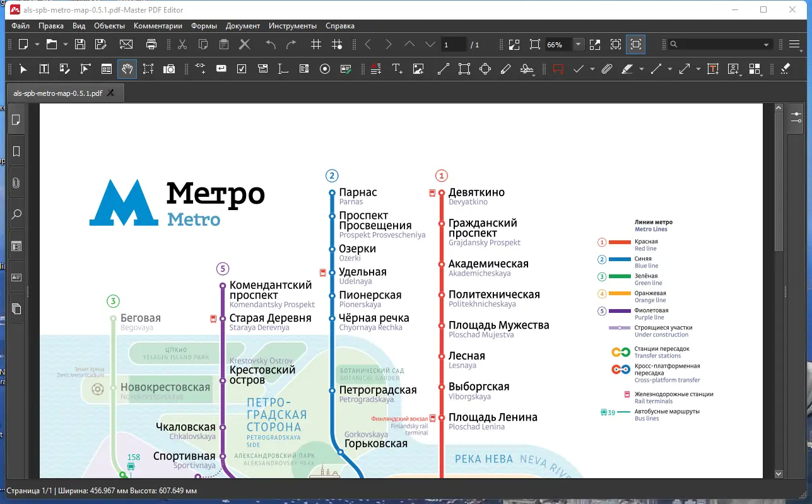The image size is (812, 504).
Task: Expand the zoom level dropdown
Action: coord(578,44)
